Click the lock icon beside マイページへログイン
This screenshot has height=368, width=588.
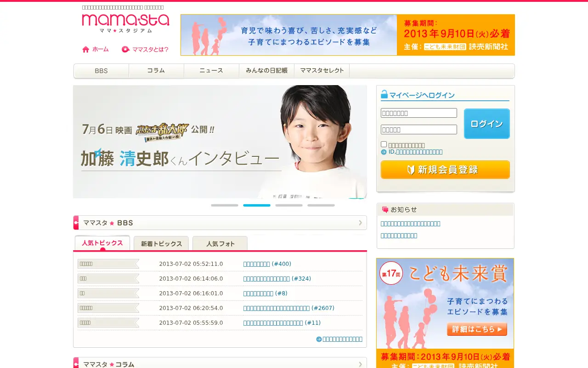tap(384, 94)
